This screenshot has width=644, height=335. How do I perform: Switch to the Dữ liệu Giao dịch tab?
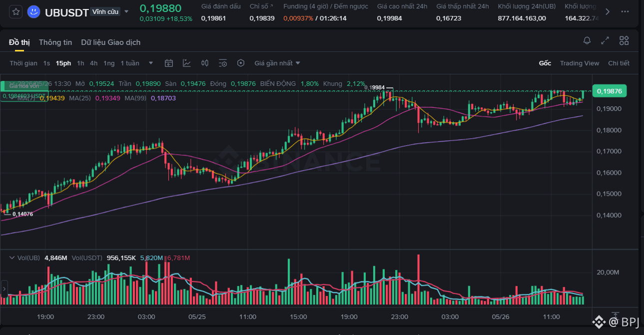click(111, 42)
